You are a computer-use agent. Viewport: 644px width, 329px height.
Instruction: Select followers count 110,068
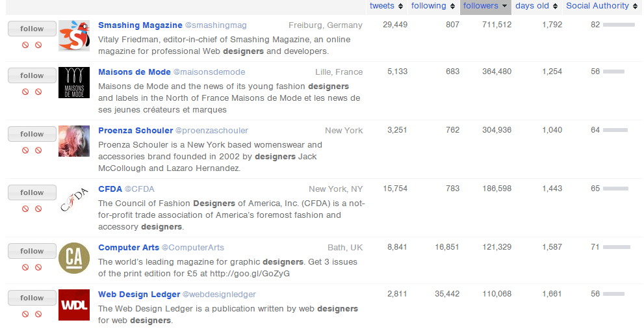(497, 294)
